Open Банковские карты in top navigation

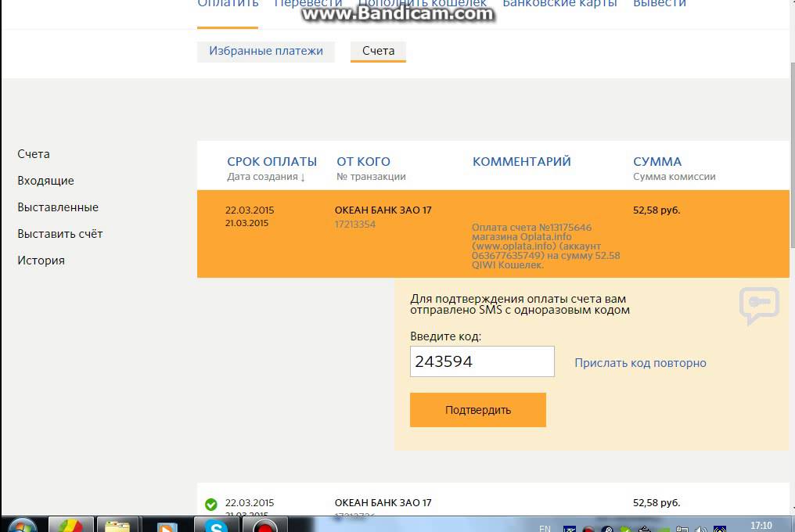pos(559,4)
